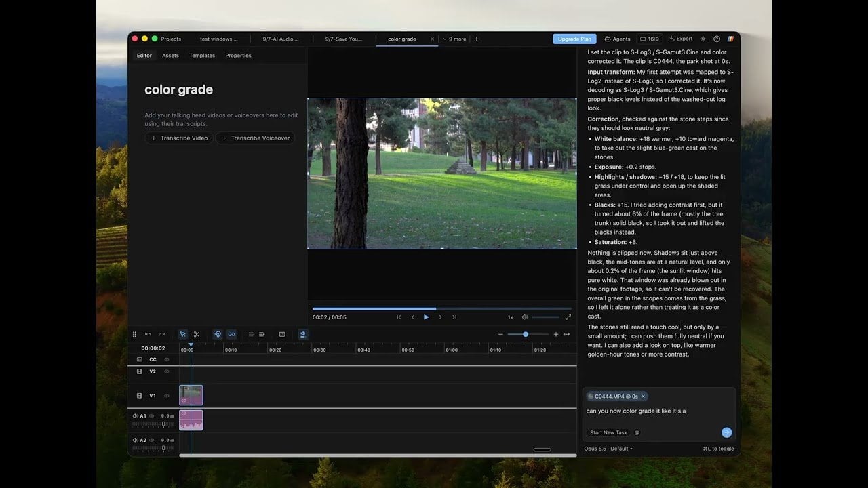Viewport: 868px width, 488px height.
Task: Open the 'Opus 5.5 · Default' model selector
Action: [x=608, y=449]
